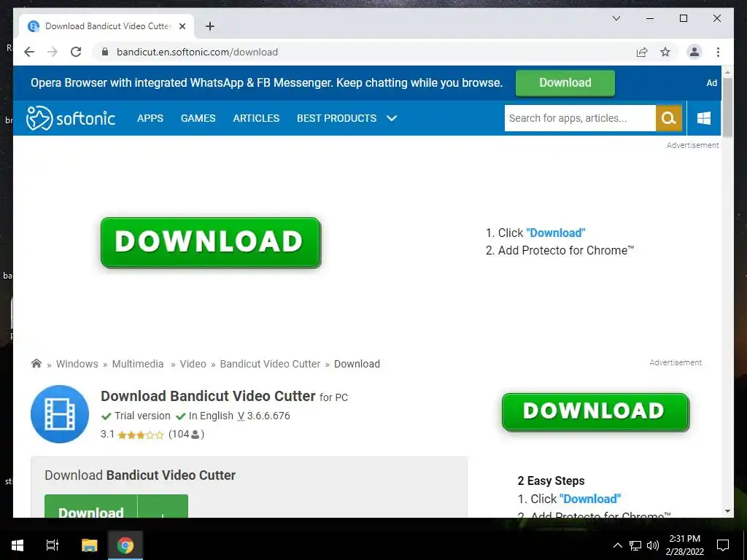Launch File Explorer from taskbar
This screenshot has height=560, width=747.
[x=89, y=545]
